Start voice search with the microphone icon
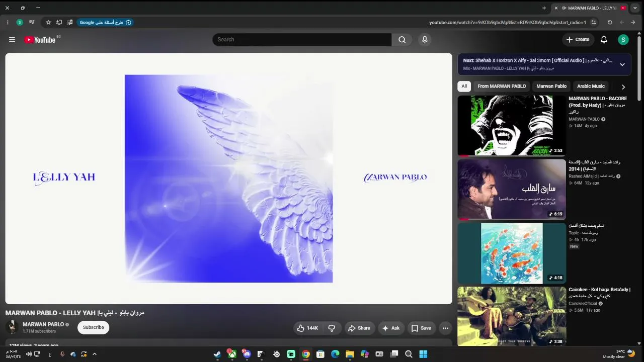Viewport: 644px width, 362px height. (x=425, y=40)
